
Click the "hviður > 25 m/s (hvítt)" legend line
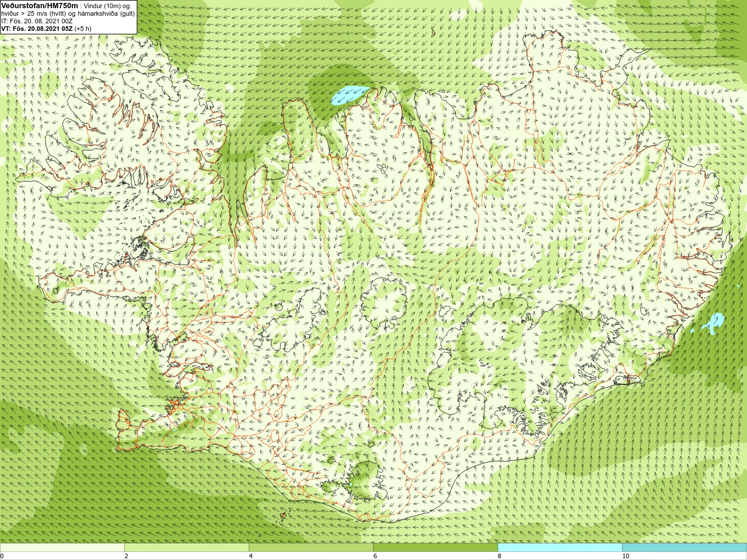pyautogui.click(x=68, y=13)
